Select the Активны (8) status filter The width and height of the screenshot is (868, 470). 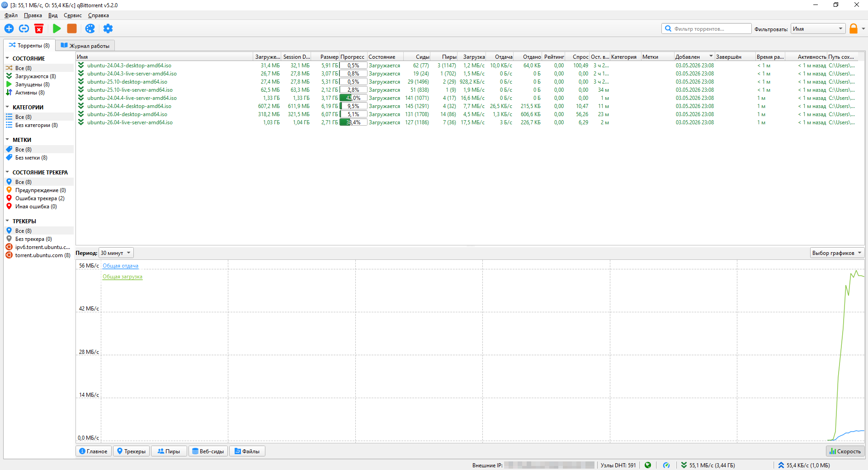38,93
